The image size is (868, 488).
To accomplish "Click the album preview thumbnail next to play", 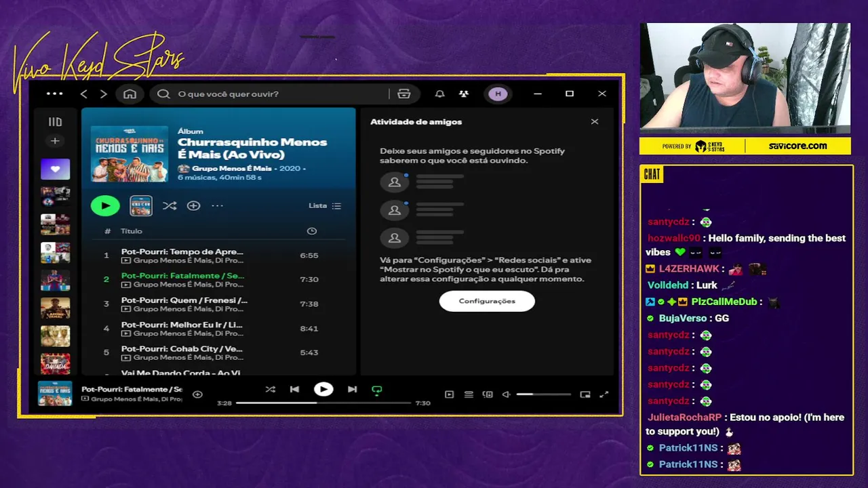I will pyautogui.click(x=141, y=205).
